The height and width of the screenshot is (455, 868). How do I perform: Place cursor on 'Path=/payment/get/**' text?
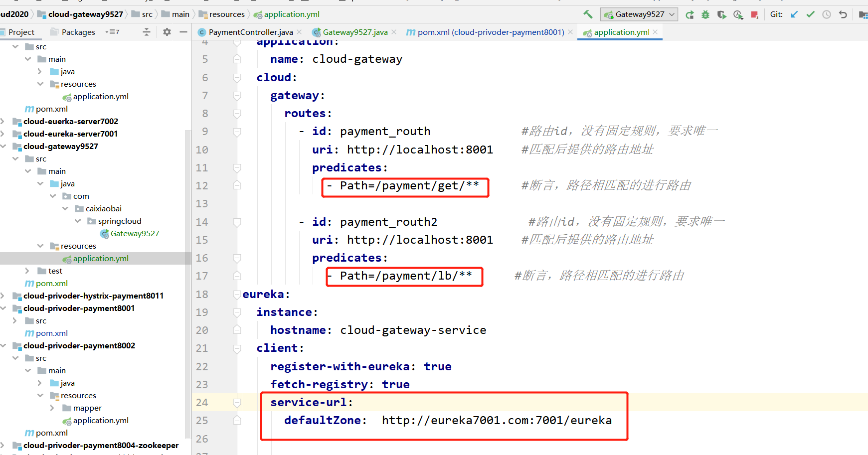click(x=409, y=186)
